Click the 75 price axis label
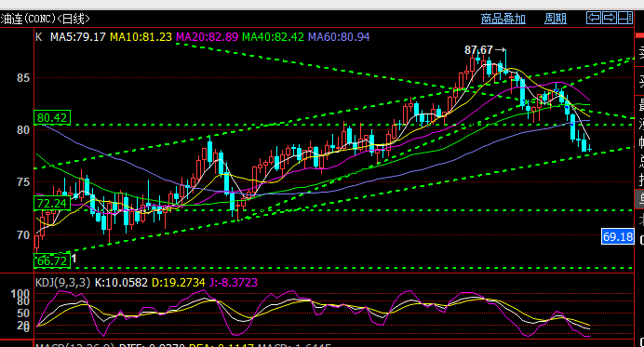 coord(23,182)
